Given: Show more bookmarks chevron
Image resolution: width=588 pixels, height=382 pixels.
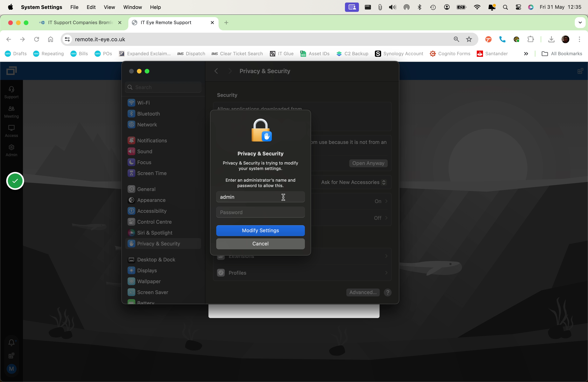Looking at the screenshot, I should click(x=526, y=53).
